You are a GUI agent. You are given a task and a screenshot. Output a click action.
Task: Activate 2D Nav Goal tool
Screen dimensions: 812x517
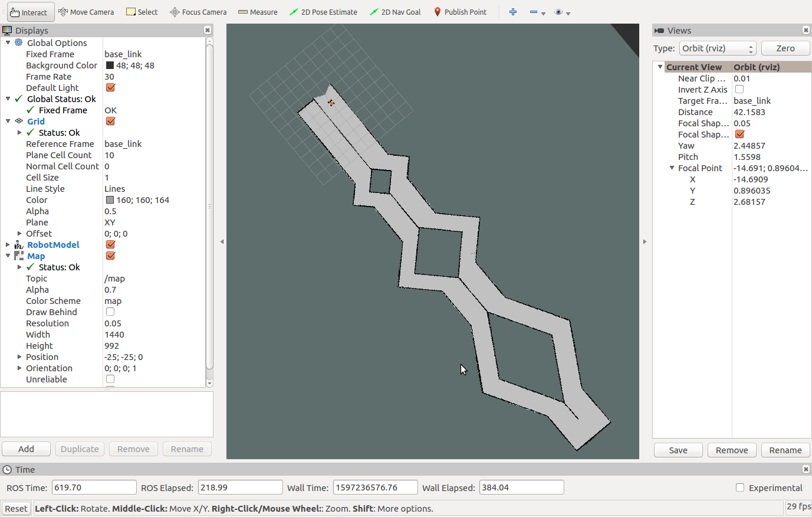coord(395,12)
